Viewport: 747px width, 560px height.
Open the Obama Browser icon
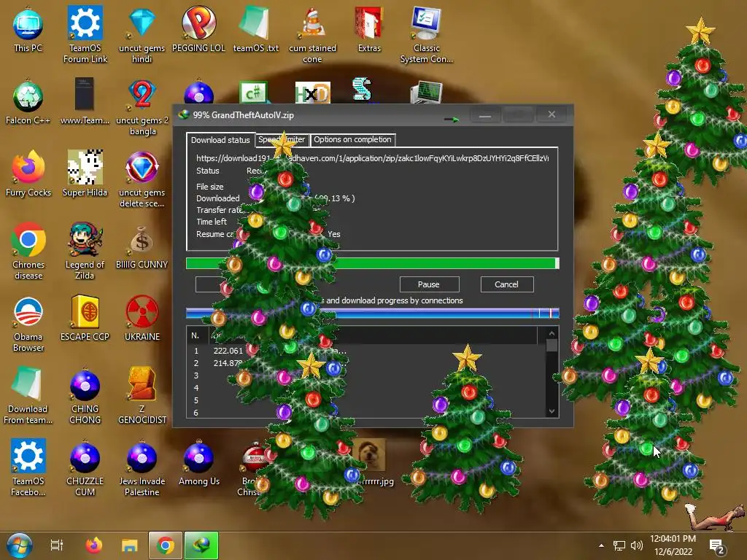tap(28, 324)
